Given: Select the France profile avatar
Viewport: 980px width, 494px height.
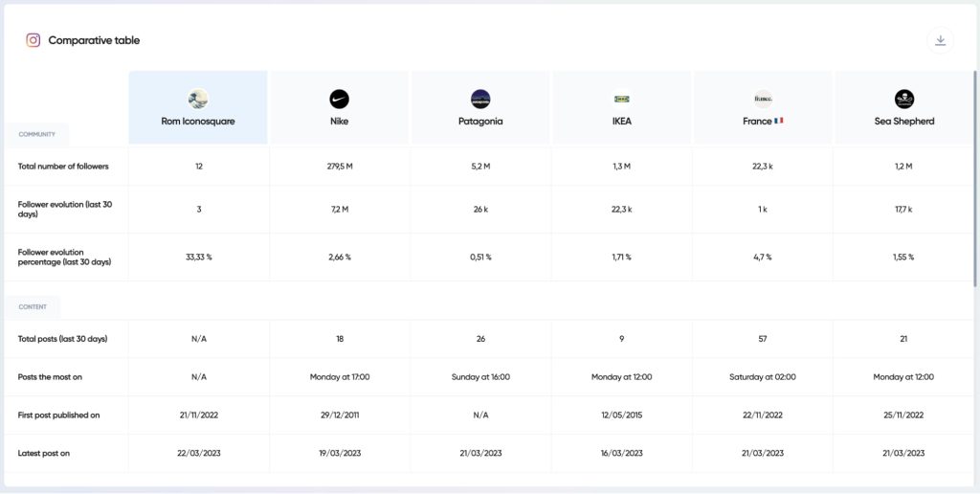Looking at the screenshot, I should (x=763, y=99).
